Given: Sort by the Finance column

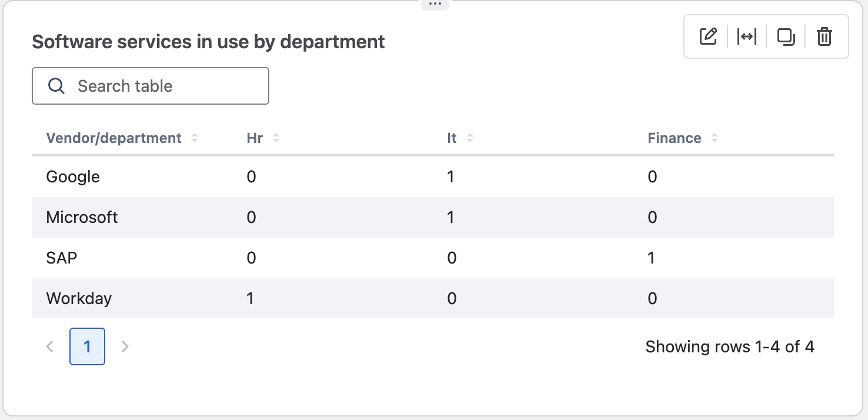Looking at the screenshot, I should tap(683, 138).
